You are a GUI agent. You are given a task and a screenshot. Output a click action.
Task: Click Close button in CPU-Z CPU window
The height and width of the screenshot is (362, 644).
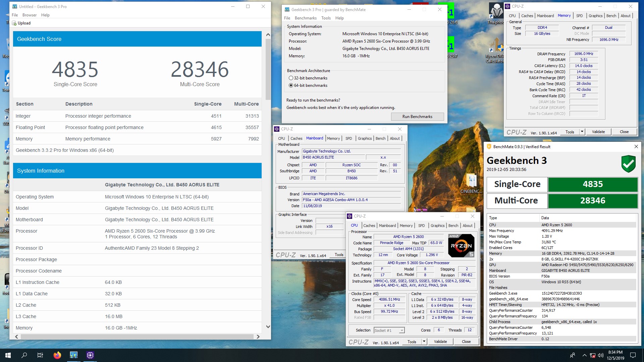(x=466, y=342)
